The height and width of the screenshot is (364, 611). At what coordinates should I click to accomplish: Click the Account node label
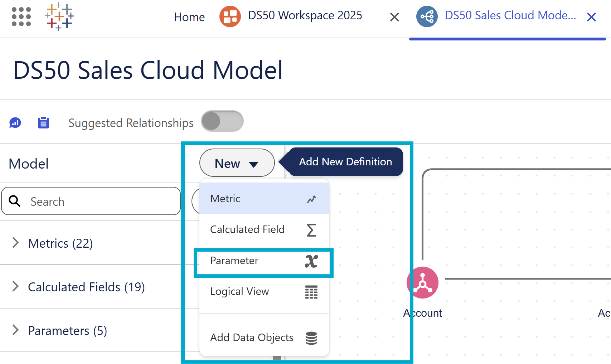pyautogui.click(x=422, y=313)
